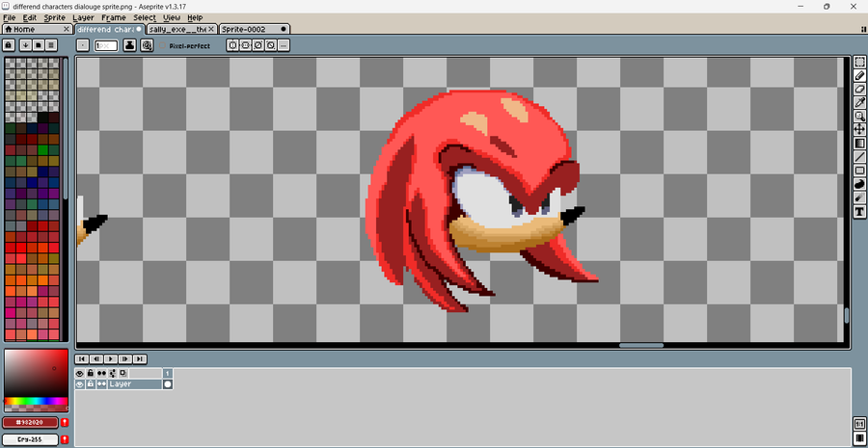This screenshot has width=868, height=448.
Task: Select frame 1 in the timeline header
Action: click(168, 374)
